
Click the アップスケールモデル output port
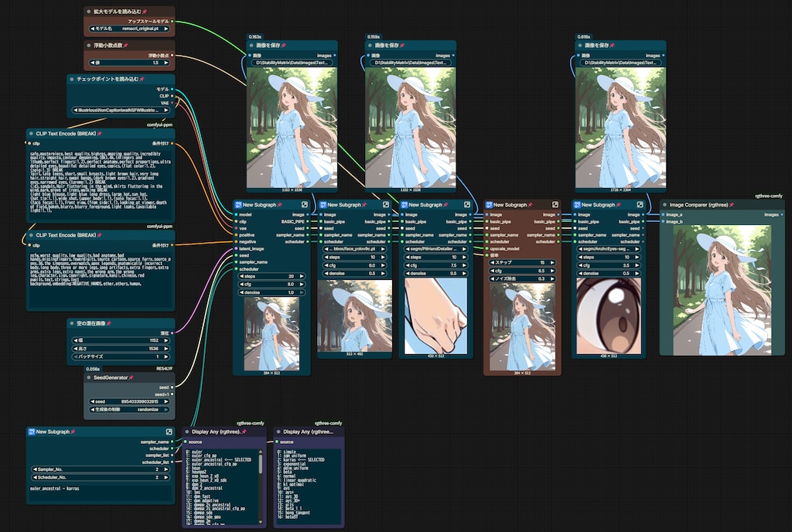coord(172,21)
